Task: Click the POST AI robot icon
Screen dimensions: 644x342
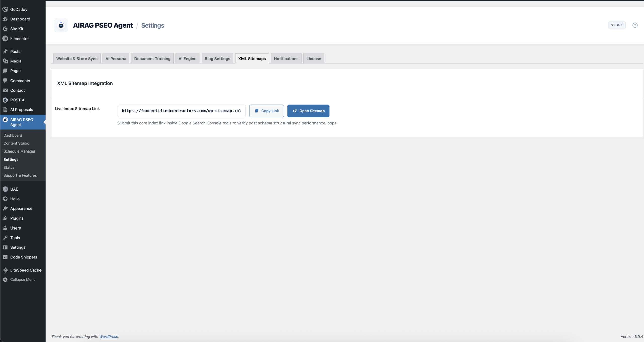Action: 5,100
